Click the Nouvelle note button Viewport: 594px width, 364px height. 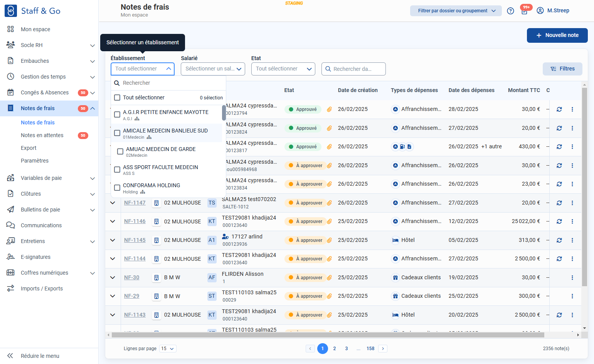557,35
